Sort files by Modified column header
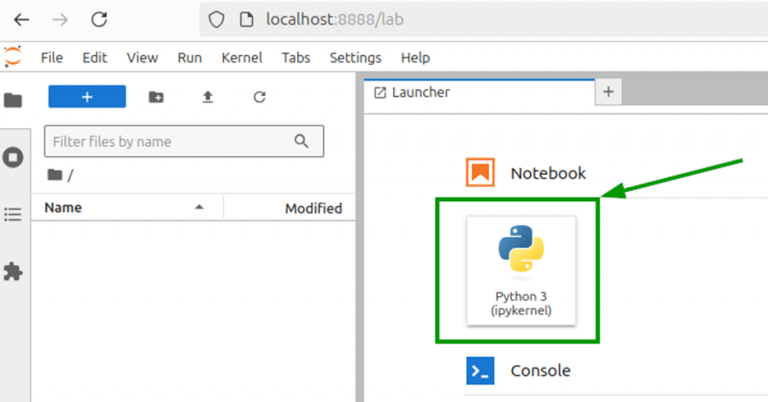Screen dimensions: 768x402 tap(313, 208)
